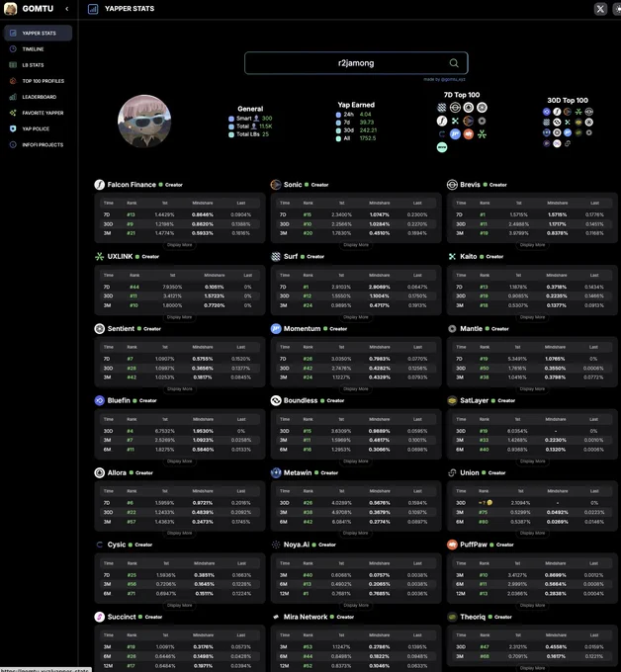This screenshot has height=672, width=621.
Task: Open the r2jamong profile avatar
Action: 144,121
